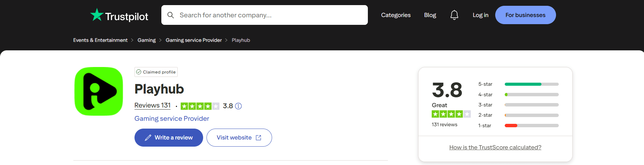Image resolution: width=644 pixels, height=165 pixels.
Task: Click the green stars under Great
Action: [x=451, y=114]
